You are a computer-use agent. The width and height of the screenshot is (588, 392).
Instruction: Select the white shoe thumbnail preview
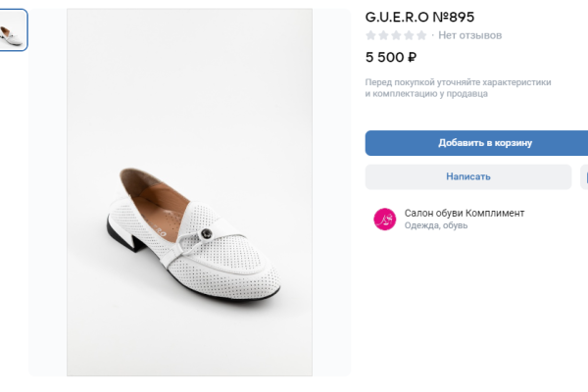click(x=14, y=29)
